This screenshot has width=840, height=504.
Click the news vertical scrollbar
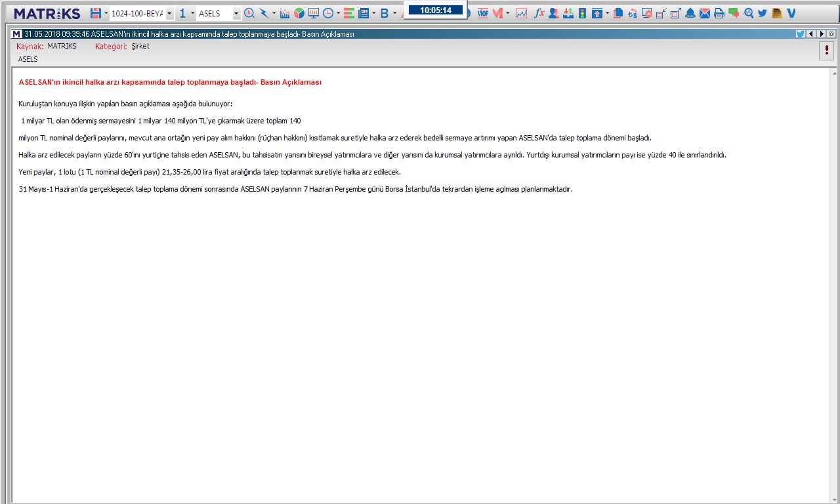(x=833, y=285)
